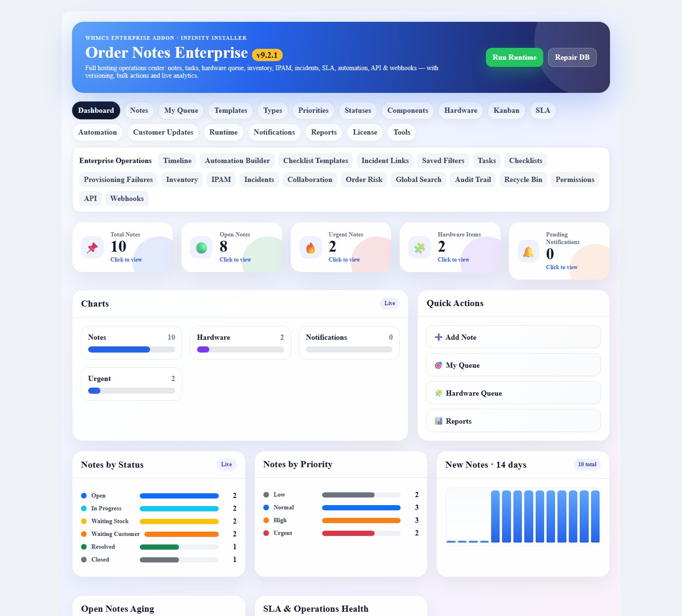This screenshot has width=682, height=616.
Task: Click the Notifications chart card
Action: coord(349,343)
